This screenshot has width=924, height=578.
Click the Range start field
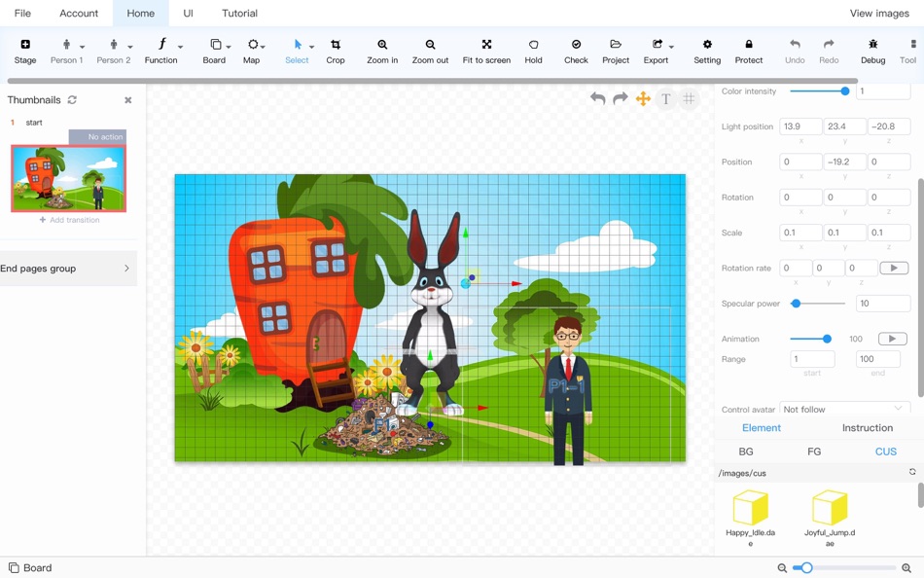click(x=812, y=359)
